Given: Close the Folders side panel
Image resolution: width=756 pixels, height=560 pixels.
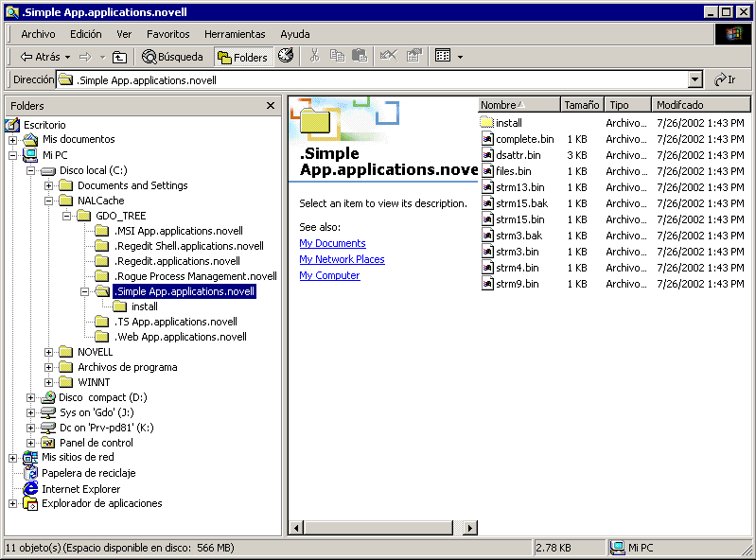Looking at the screenshot, I should pyautogui.click(x=271, y=106).
